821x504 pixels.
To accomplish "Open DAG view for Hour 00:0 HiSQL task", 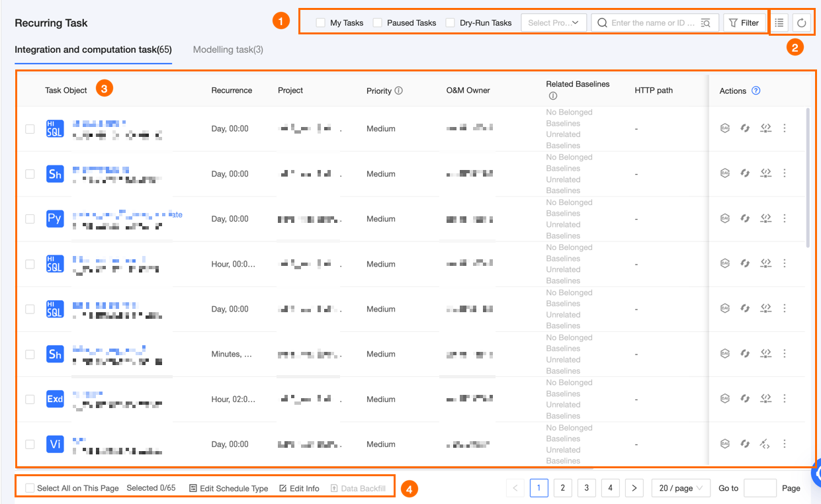I will [724, 263].
